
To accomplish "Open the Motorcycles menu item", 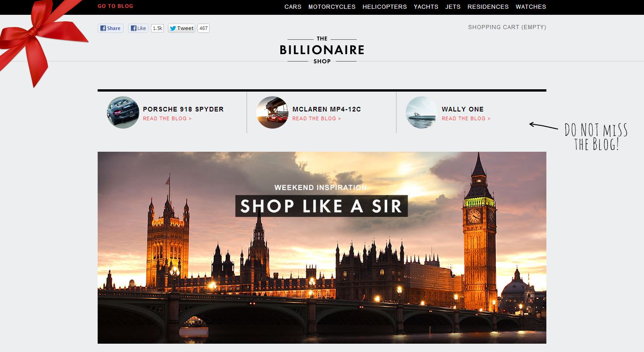I will (332, 7).
